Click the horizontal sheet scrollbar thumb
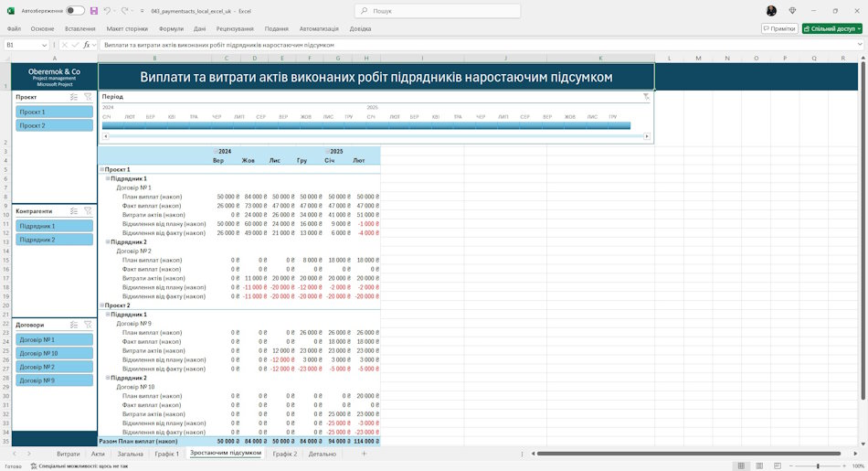This screenshot has height=471, width=868. pyautogui.click(x=689, y=454)
